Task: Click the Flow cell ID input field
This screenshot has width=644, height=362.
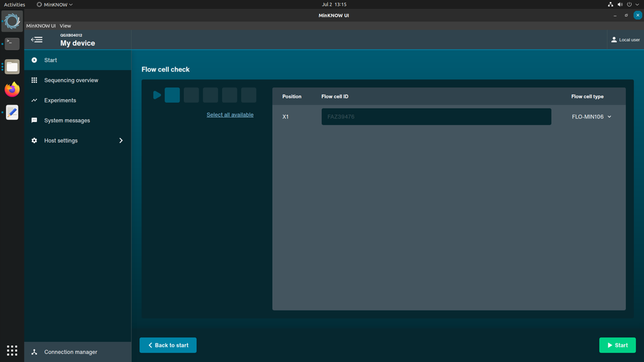Action: click(436, 117)
